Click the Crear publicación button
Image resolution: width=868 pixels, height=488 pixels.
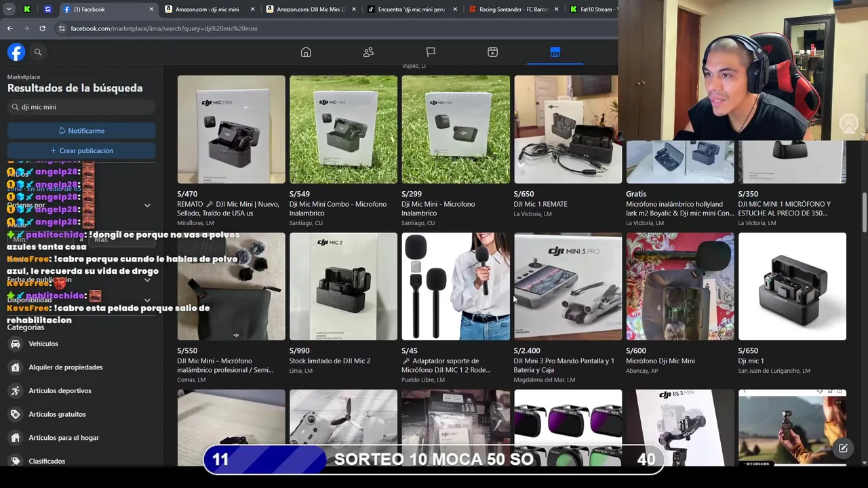pos(81,150)
